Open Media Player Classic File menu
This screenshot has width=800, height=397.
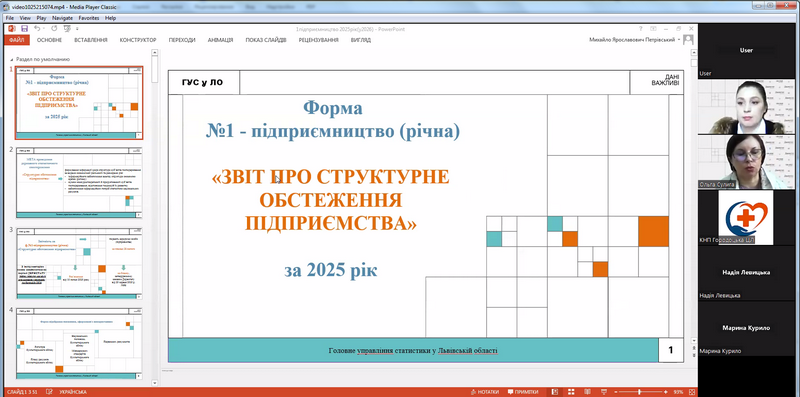10,18
